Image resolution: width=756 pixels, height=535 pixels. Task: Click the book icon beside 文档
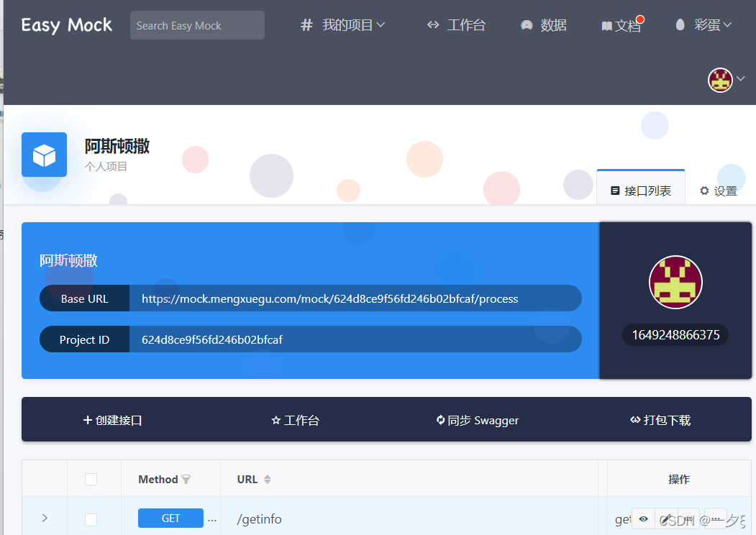pyautogui.click(x=606, y=26)
